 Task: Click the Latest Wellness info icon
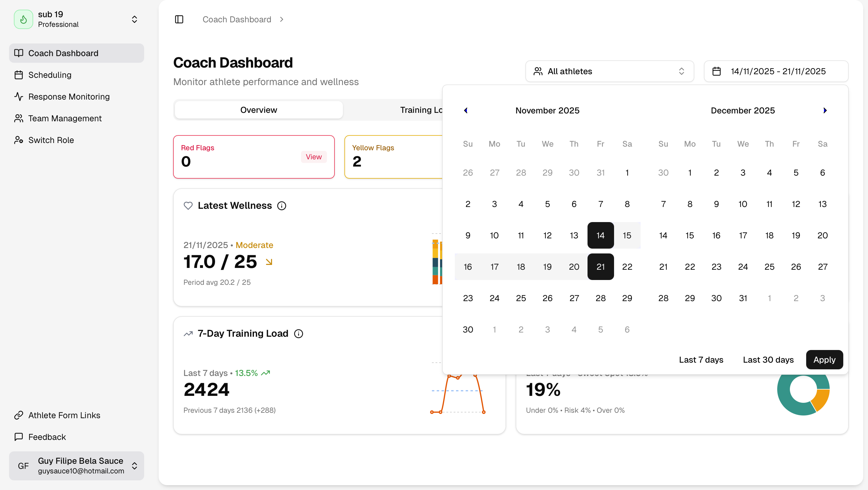tap(281, 205)
